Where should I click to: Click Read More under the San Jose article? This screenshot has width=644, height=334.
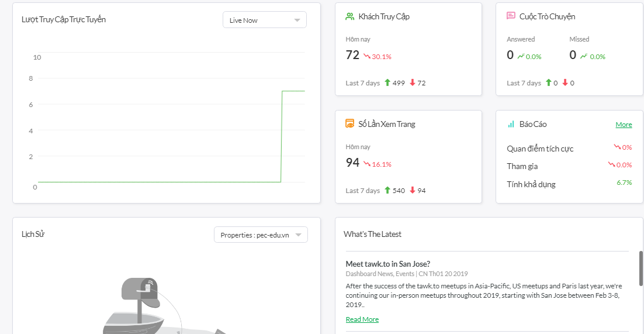coord(362,319)
